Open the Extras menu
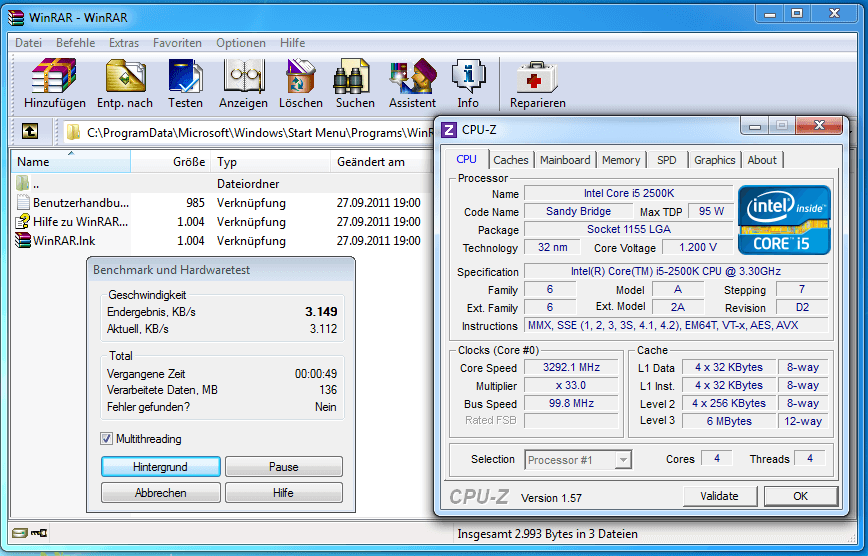The height and width of the screenshot is (556, 868). 124,43
